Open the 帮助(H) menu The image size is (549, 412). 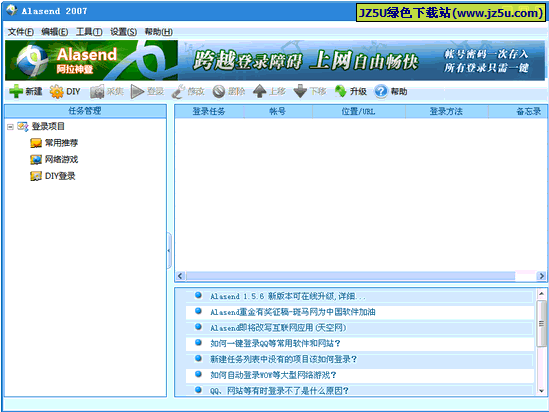(159, 32)
